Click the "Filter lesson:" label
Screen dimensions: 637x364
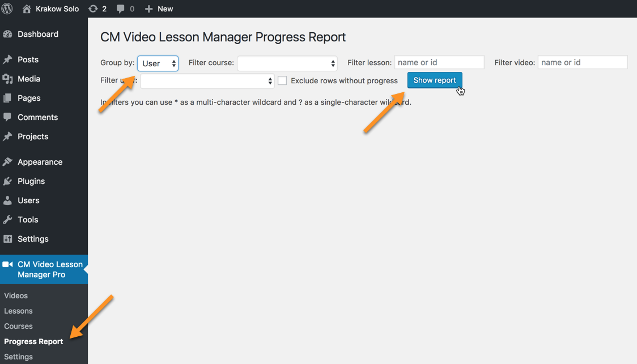(370, 62)
